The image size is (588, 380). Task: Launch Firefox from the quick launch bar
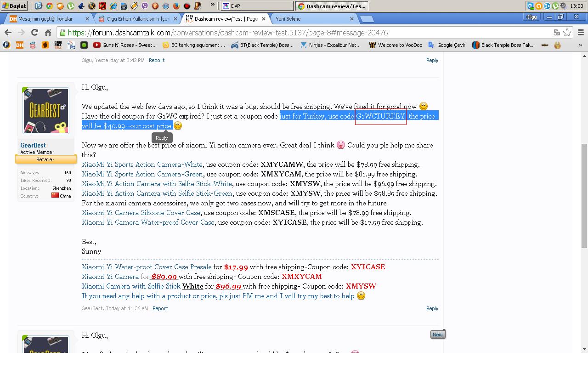pos(176,6)
